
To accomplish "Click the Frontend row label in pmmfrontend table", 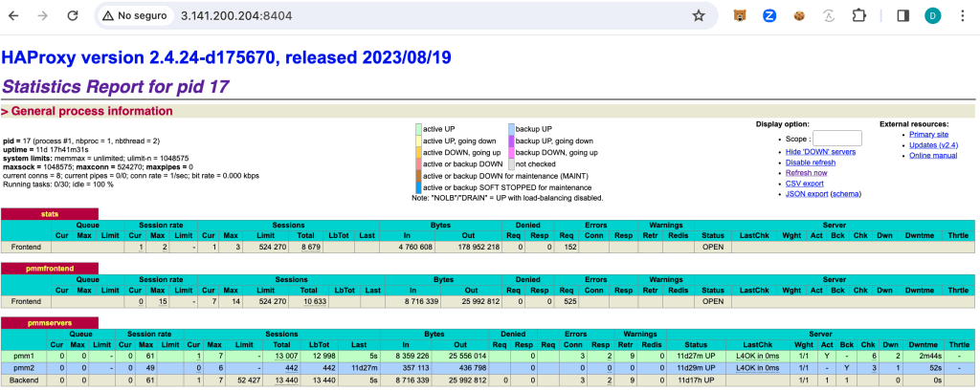I will (26, 301).
